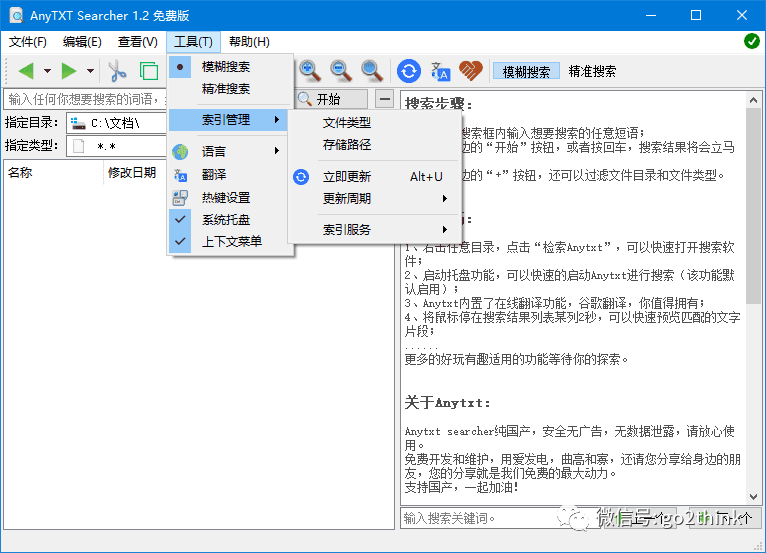Click the orange heart donate icon
Viewport: 766px width, 553px height.
pyautogui.click(x=471, y=71)
